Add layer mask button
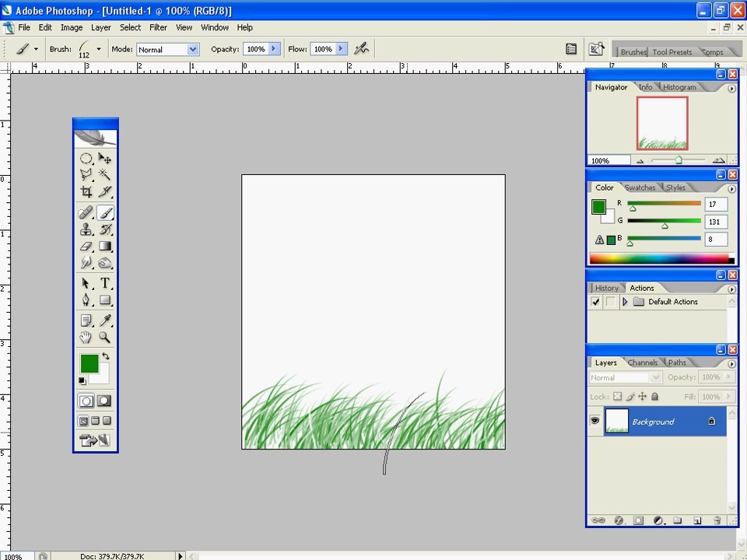This screenshot has height=560, width=747. 638,520
